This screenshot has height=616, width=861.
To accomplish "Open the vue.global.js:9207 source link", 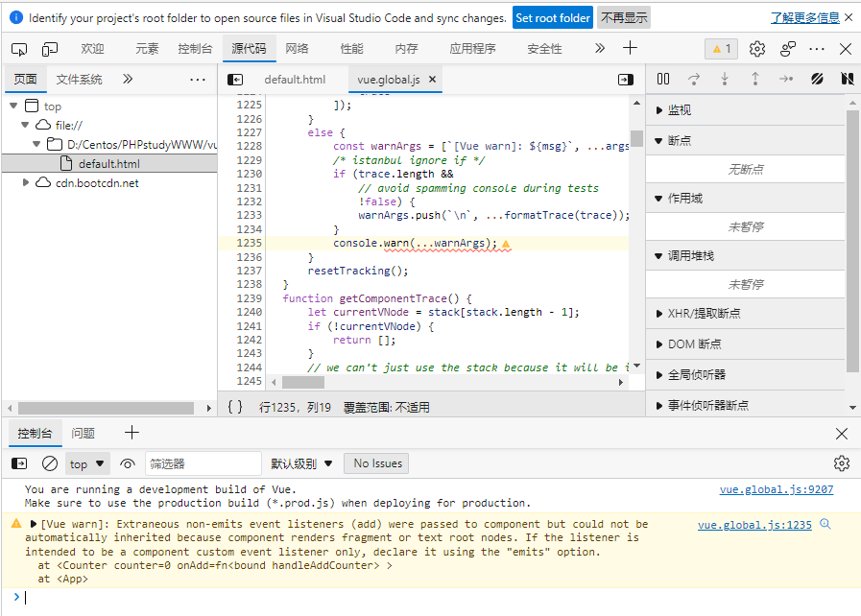I will click(x=777, y=489).
